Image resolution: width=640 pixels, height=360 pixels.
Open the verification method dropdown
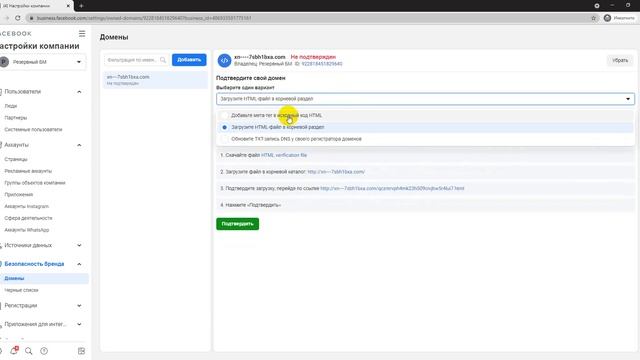tap(425, 99)
